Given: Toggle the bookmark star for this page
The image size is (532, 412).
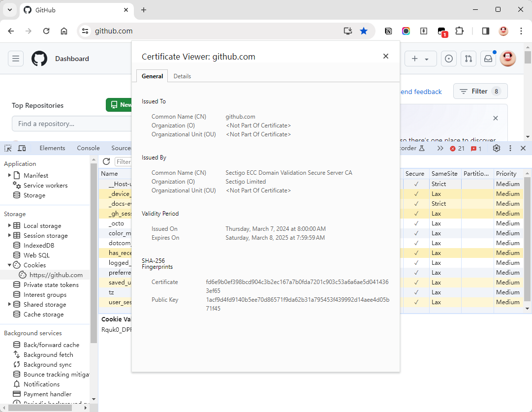Looking at the screenshot, I should [x=364, y=31].
